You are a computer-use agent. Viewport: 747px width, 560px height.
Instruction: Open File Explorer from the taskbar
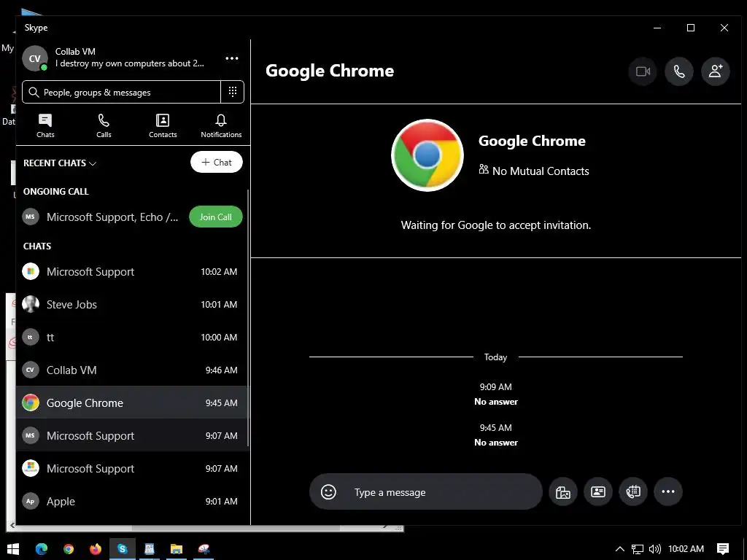point(177,549)
